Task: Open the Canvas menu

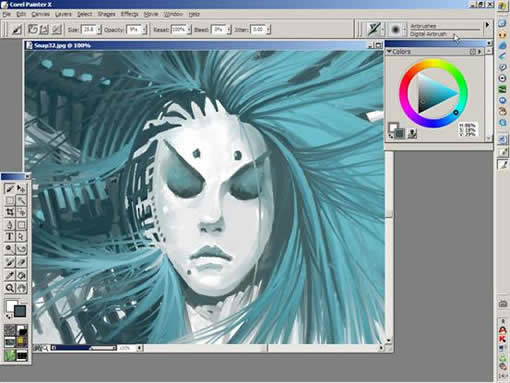Action: pyautogui.click(x=41, y=14)
